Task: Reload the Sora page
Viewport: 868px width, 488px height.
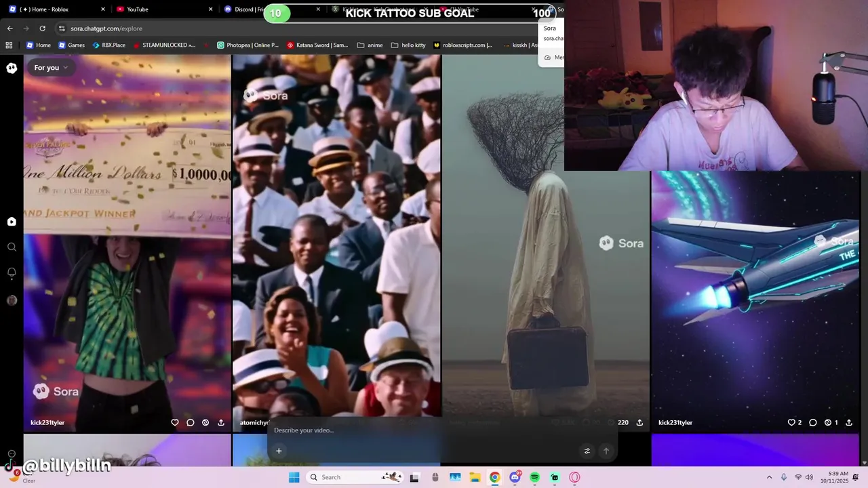Action: [x=42, y=28]
